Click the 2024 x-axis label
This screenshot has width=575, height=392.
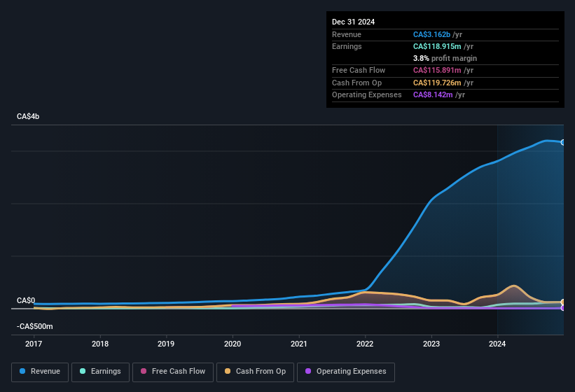point(497,344)
